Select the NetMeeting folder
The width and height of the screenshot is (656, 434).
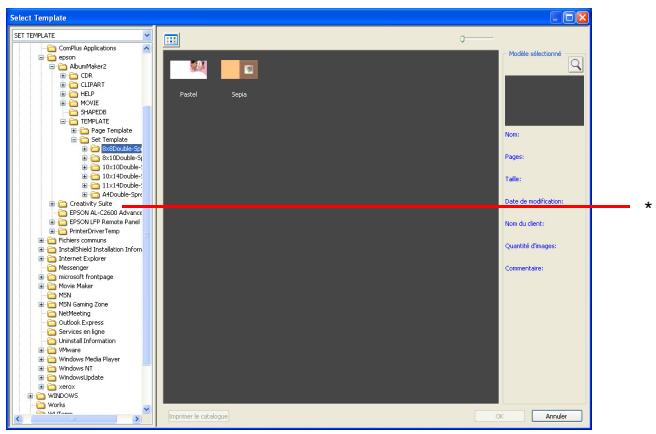click(x=74, y=313)
